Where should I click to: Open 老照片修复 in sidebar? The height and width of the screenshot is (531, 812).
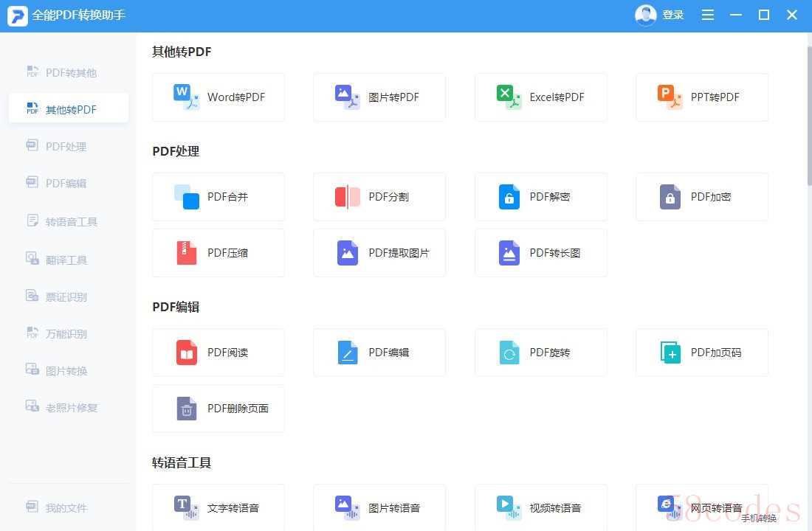(x=69, y=407)
